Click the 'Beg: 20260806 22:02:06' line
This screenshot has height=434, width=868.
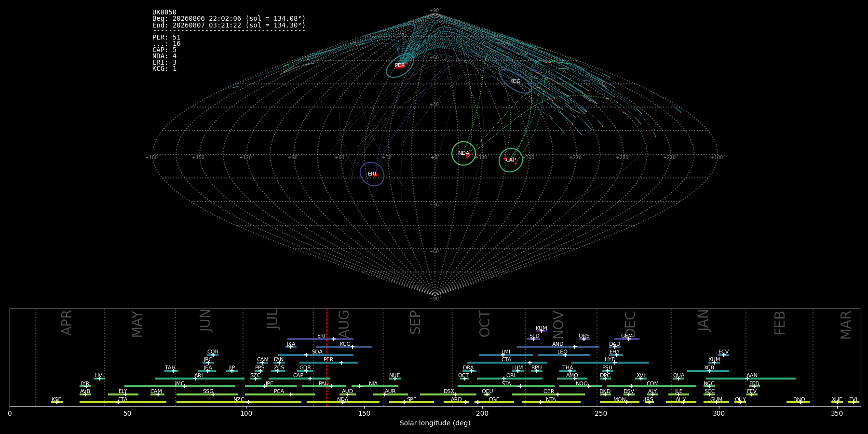[229, 19]
